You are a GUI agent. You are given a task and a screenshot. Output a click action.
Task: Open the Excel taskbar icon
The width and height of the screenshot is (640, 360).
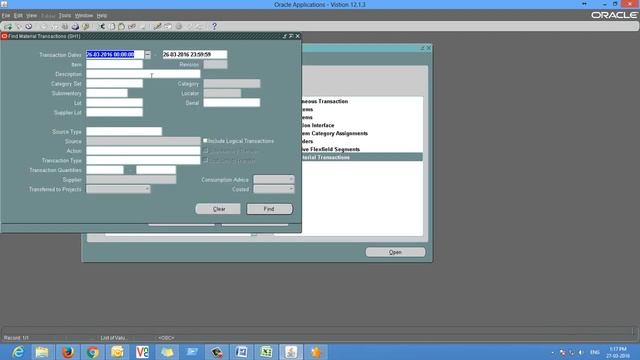click(266, 352)
